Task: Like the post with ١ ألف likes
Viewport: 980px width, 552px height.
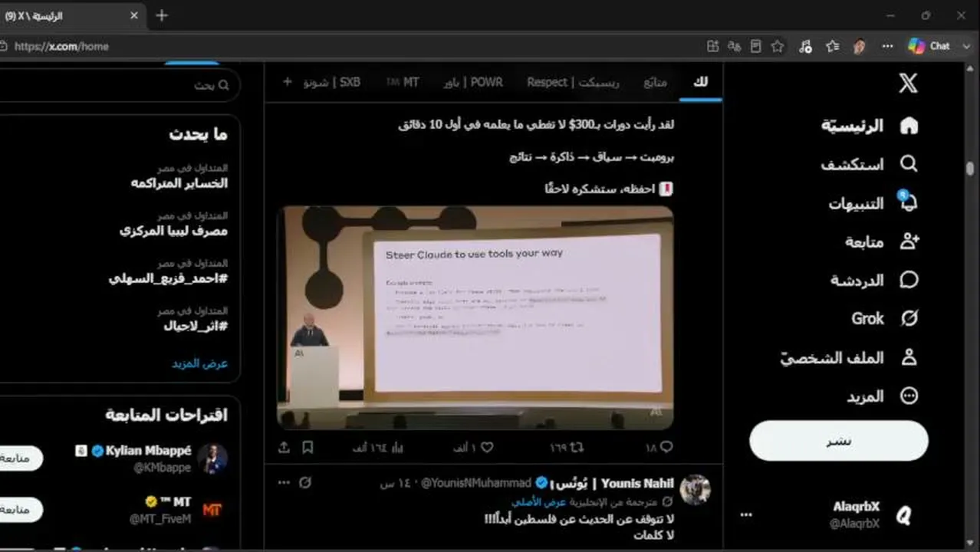Action: (473, 447)
